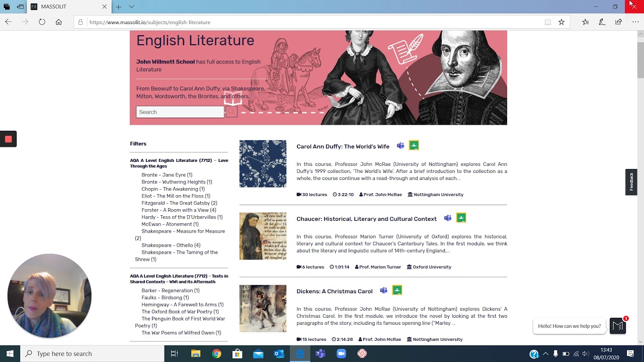Open the A Christmas Carol course thumbnail

click(263, 309)
